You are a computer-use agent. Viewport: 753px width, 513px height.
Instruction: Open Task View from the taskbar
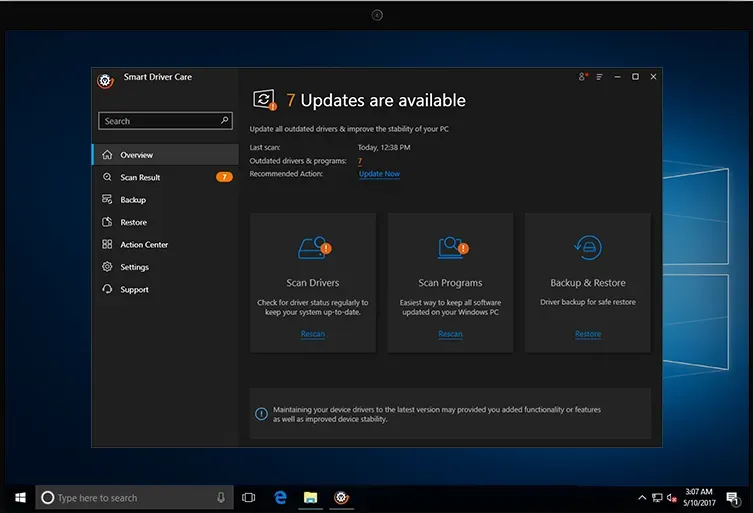point(248,498)
